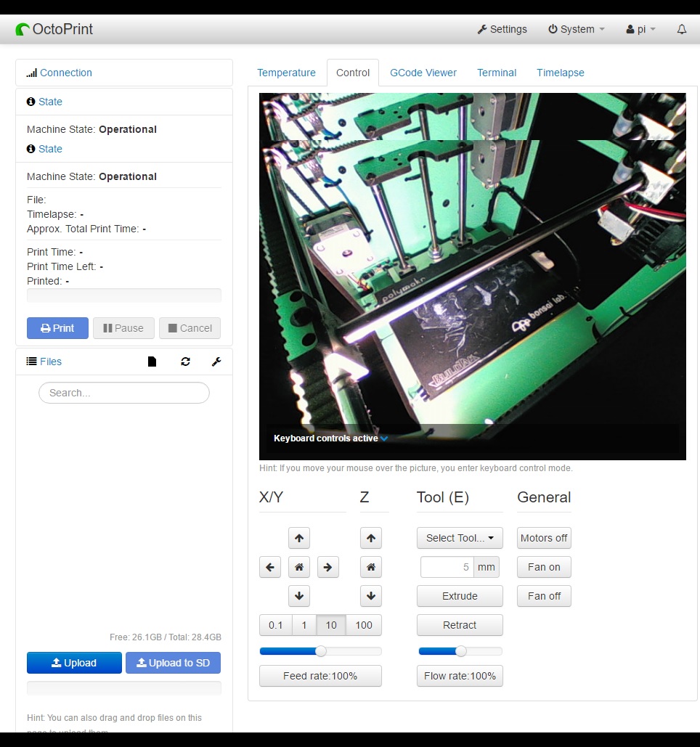
Task: Select the 1mm jog step size
Action: pyautogui.click(x=304, y=625)
